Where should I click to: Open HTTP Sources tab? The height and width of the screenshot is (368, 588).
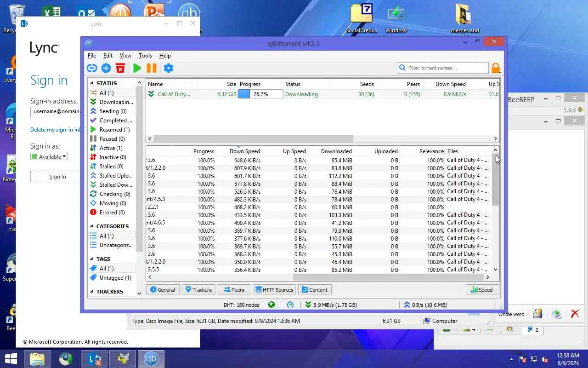point(274,290)
